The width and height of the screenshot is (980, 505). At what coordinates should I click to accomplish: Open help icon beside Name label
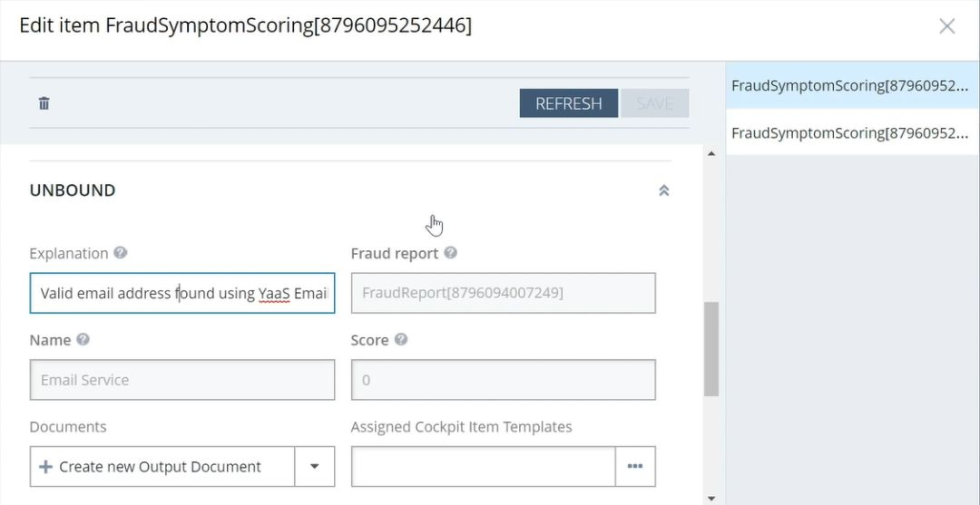(x=83, y=340)
